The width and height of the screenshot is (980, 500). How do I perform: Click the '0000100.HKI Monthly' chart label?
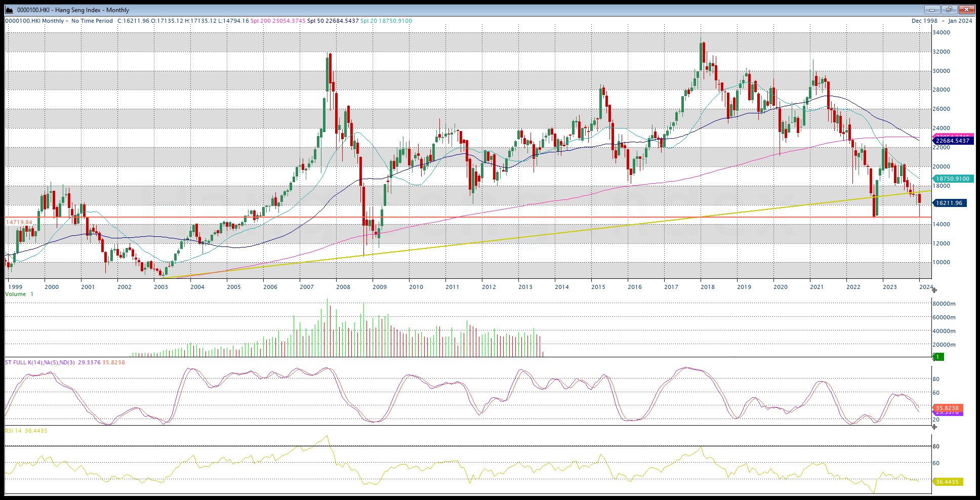point(35,21)
